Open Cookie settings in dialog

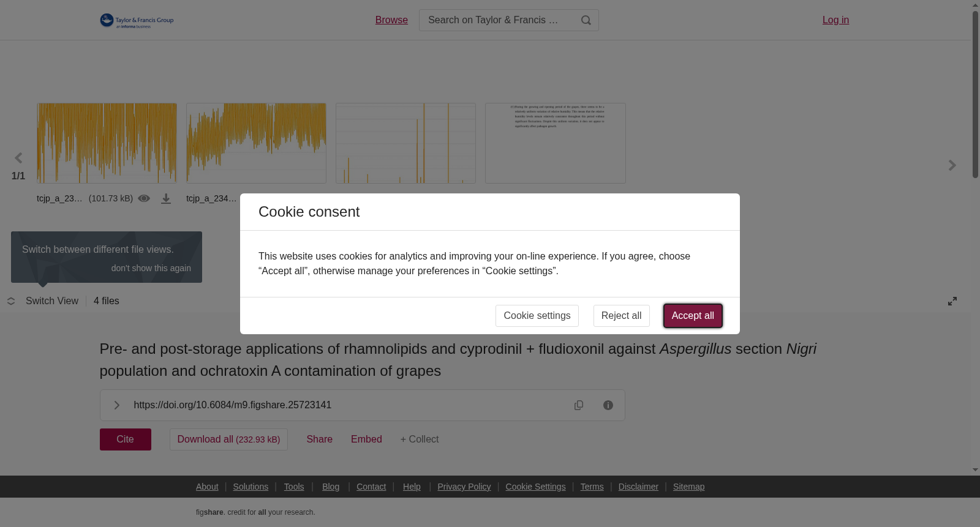click(537, 316)
